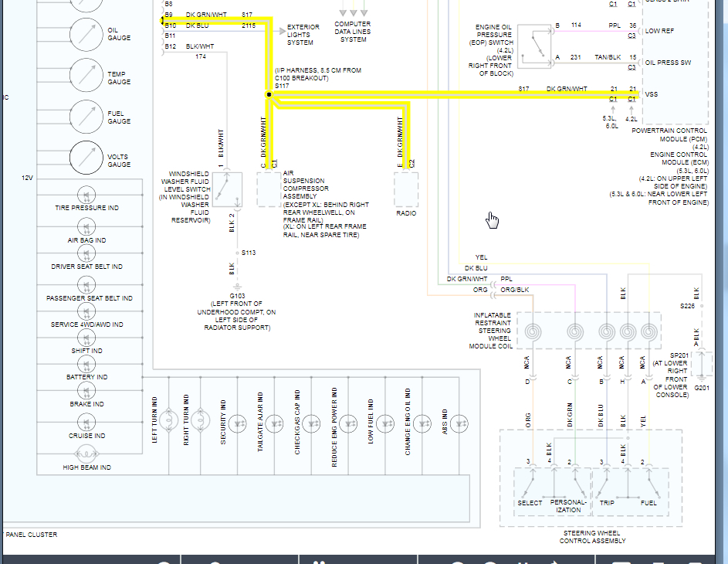Select the windshield washer fluid level switch symbol
The height and width of the screenshot is (564, 728).
click(x=227, y=189)
